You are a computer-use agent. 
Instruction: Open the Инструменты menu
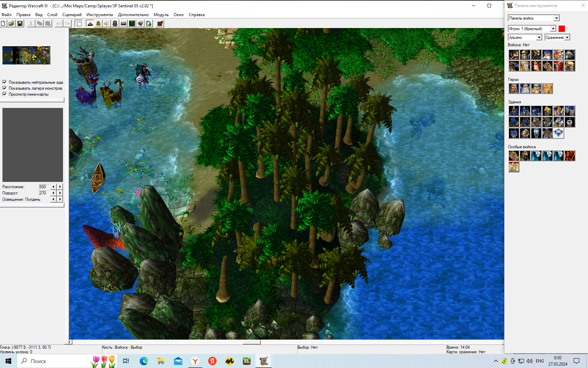100,15
